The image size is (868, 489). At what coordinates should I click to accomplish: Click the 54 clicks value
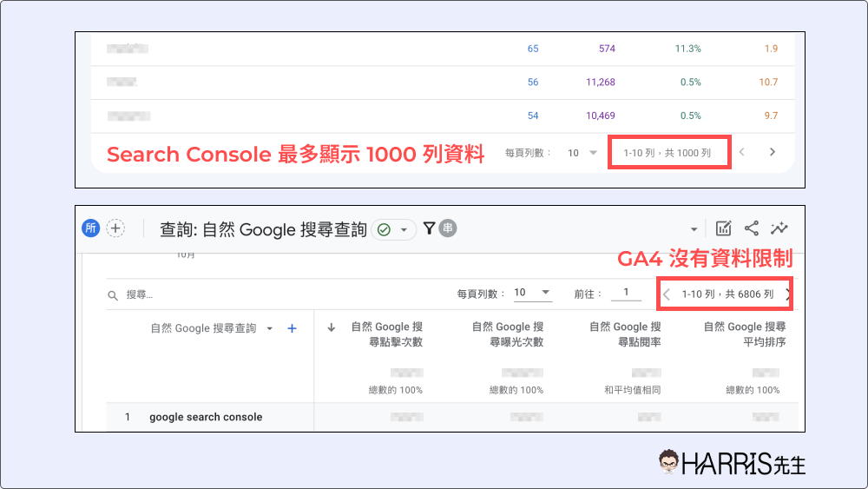(533, 116)
